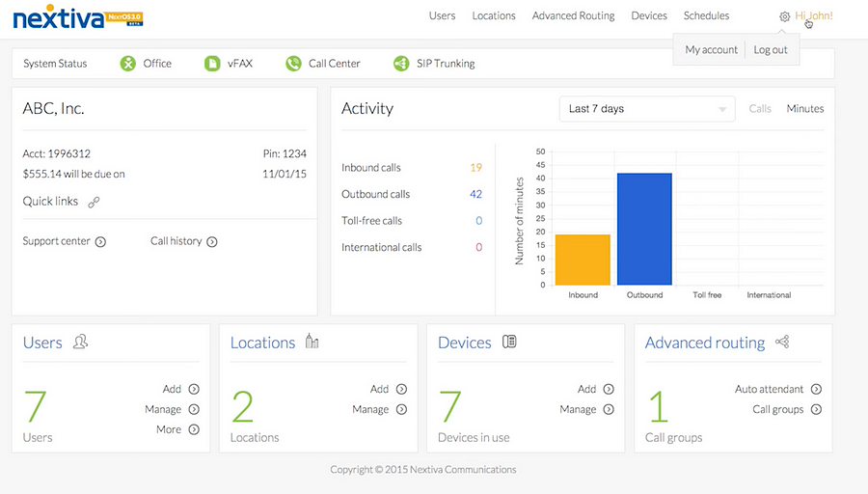This screenshot has height=494, width=868.
Task: Click the System Status label
Action: click(x=55, y=64)
